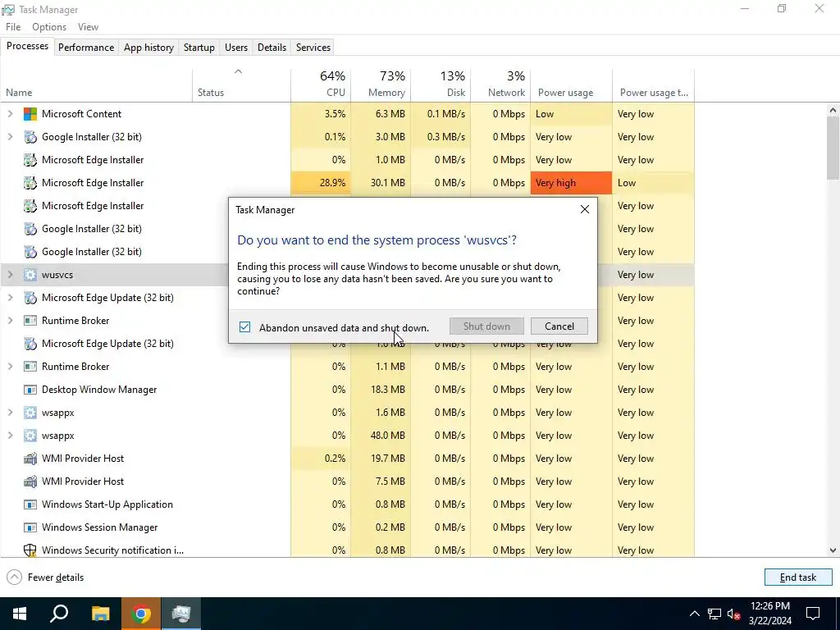Sort by the Disk column header
The image size is (840, 630).
[441, 84]
